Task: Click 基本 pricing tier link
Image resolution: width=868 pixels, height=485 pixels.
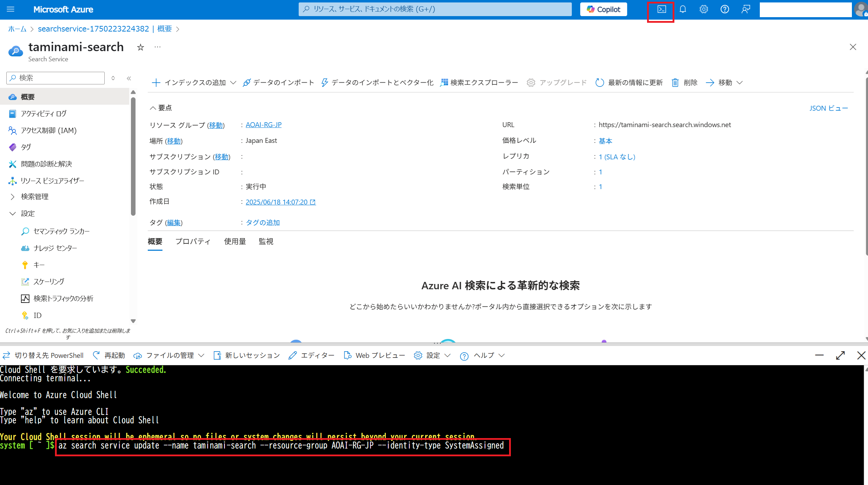Action: 605,141
